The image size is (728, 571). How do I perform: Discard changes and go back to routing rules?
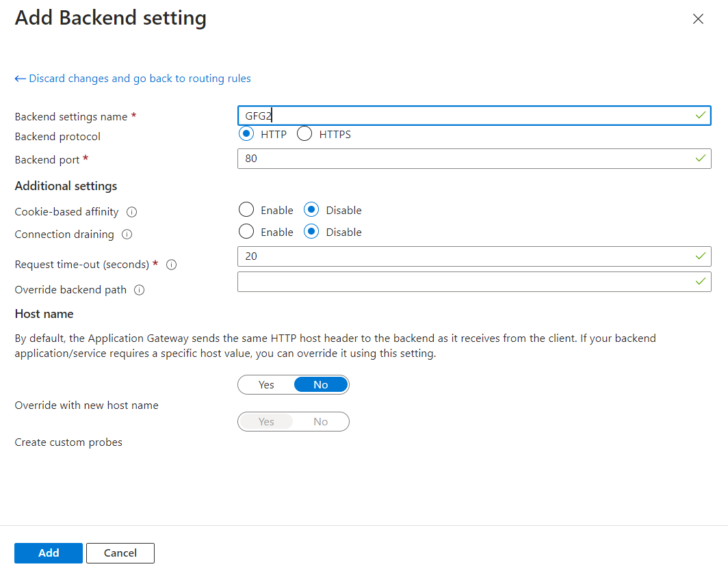tap(133, 79)
